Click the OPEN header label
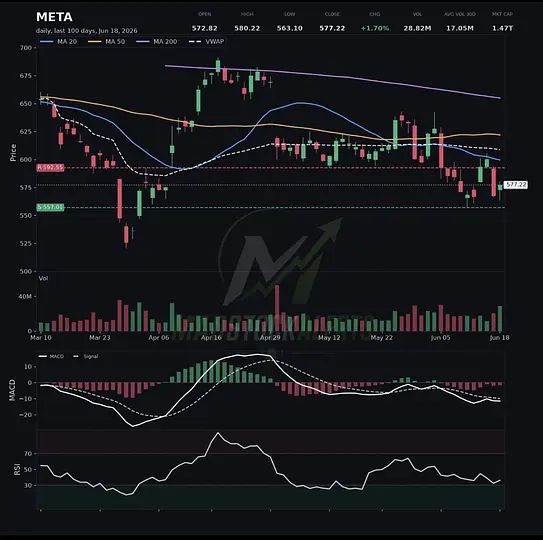This screenshot has height=540, width=543. click(204, 14)
